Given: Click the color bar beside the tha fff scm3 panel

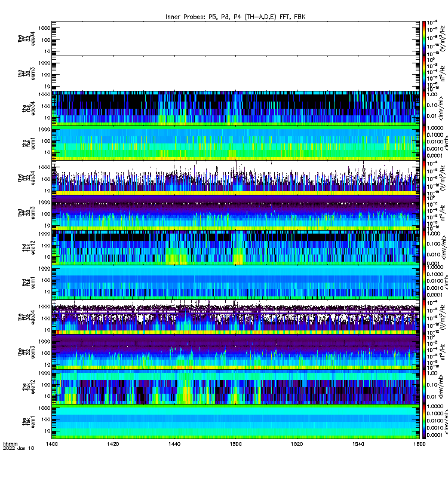Looking at the screenshot, I should (x=424, y=73).
